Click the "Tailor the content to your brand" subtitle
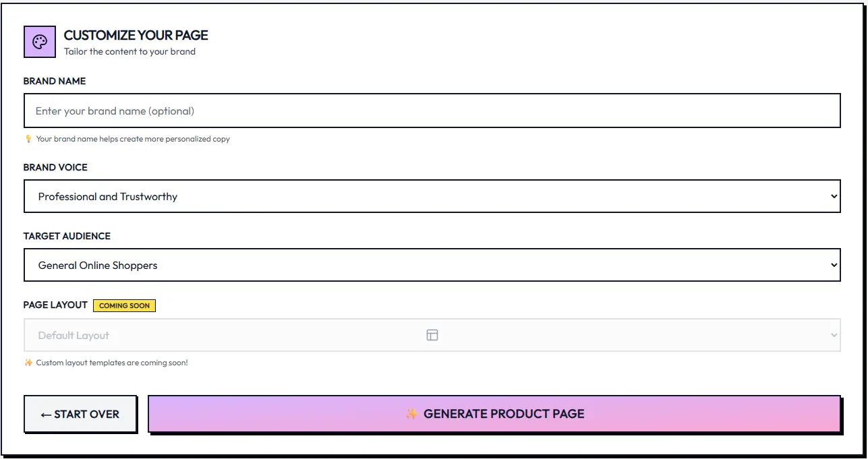Viewport: 868px width, 459px height. (129, 51)
